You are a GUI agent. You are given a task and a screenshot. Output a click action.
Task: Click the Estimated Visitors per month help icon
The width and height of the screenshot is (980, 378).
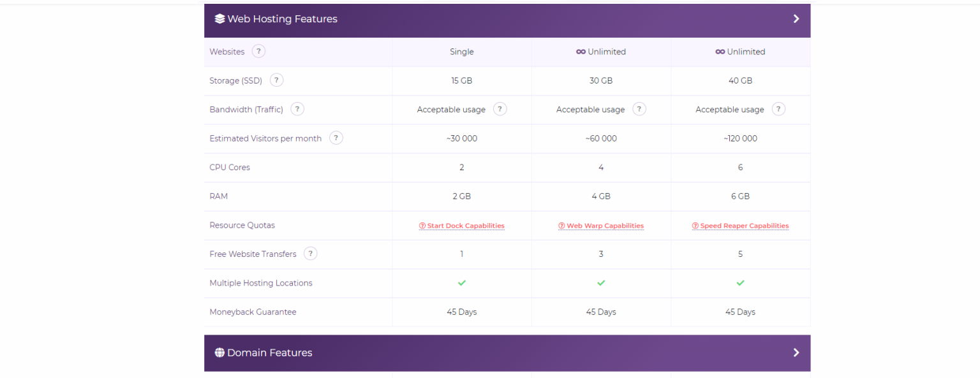[x=336, y=138]
